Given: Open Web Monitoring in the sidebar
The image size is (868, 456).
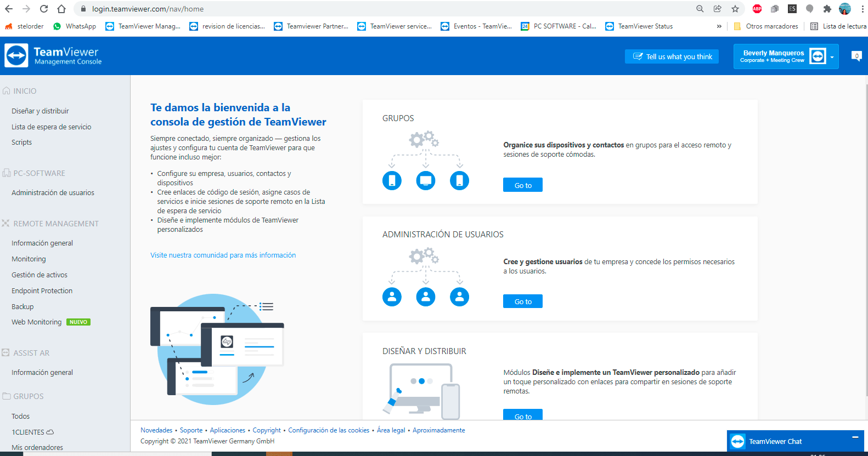Looking at the screenshot, I should [36, 322].
